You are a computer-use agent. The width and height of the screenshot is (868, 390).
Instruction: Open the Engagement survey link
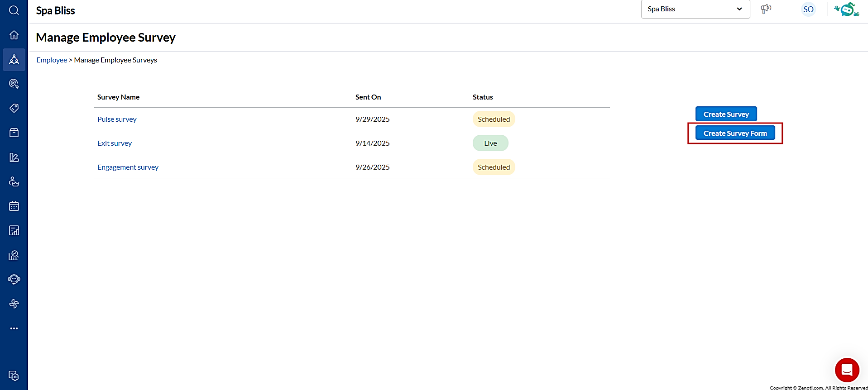(128, 167)
